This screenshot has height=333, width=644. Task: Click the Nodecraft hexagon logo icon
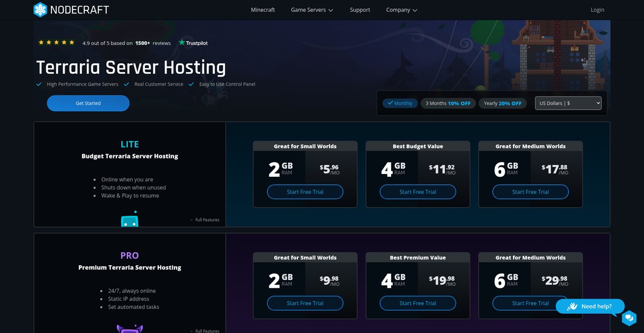(40, 10)
